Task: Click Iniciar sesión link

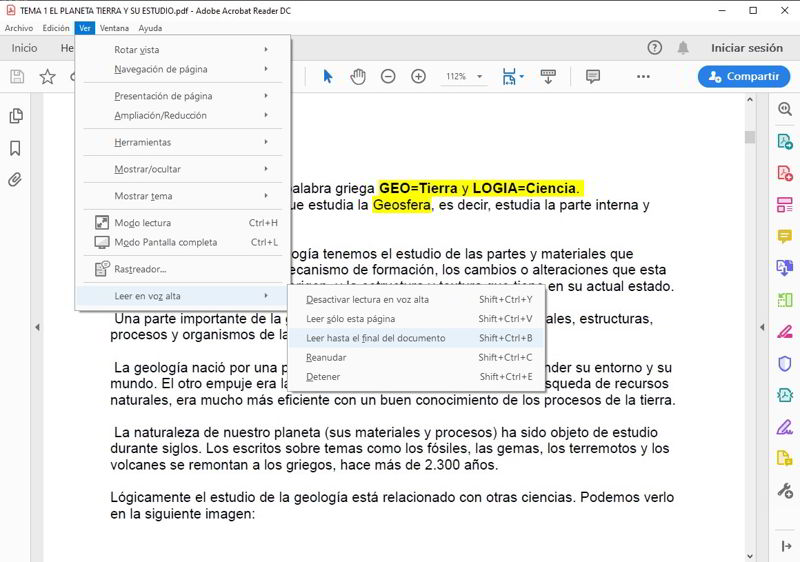Action: click(746, 48)
